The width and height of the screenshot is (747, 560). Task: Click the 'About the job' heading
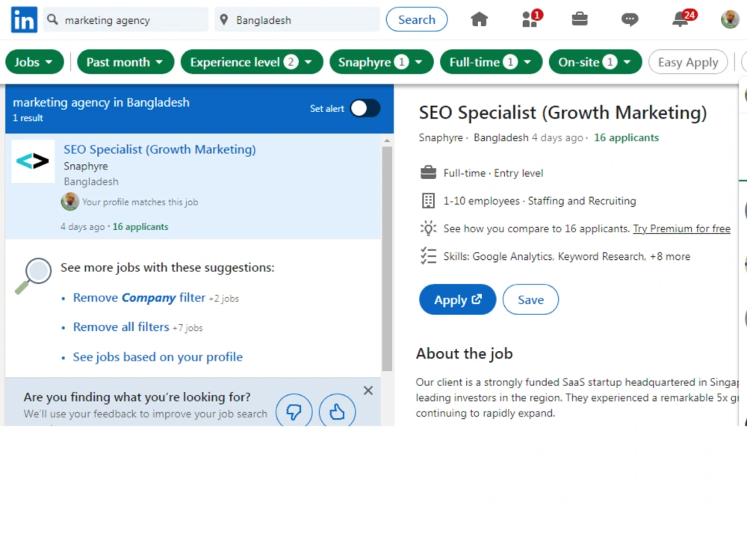pos(464,353)
